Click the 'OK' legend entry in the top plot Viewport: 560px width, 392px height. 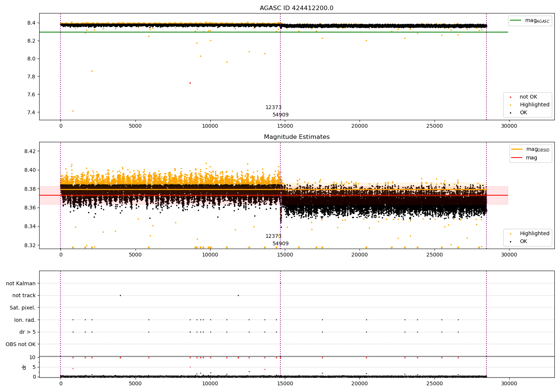click(523, 113)
